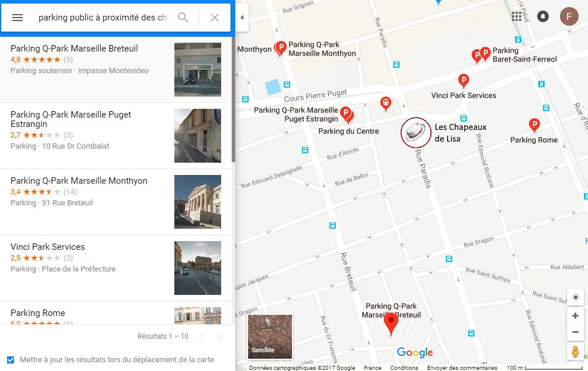
Task: Click the Monthyon parking photo thumbnail
Action: 198,202
